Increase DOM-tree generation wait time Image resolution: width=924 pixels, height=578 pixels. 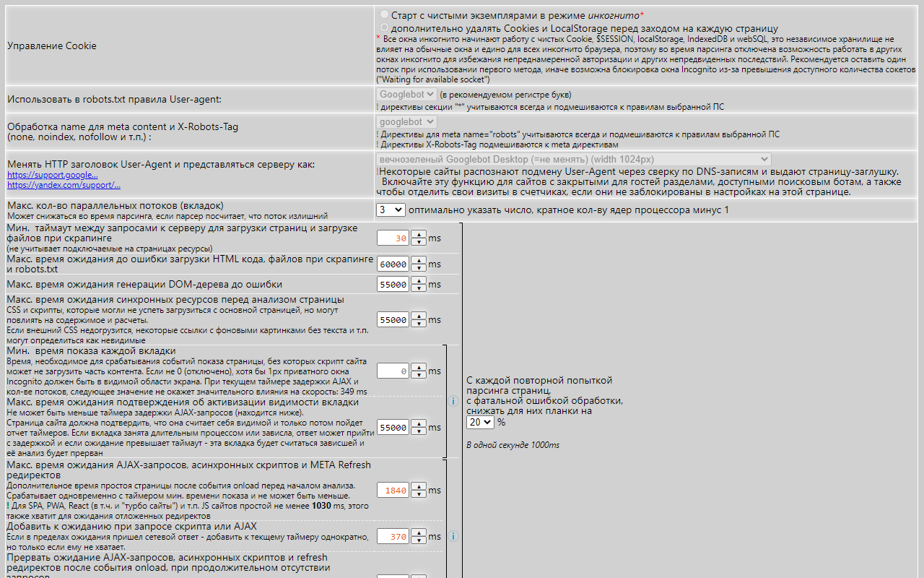point(418,280)
